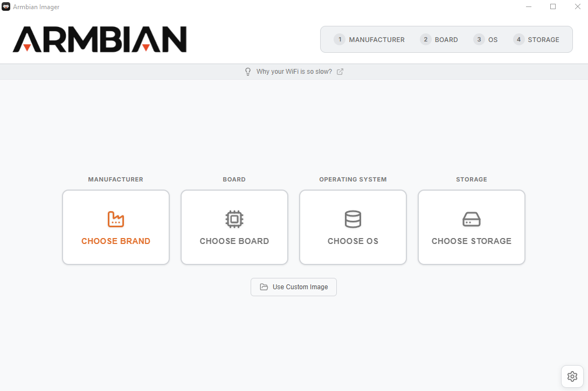588x391 pixels.
Task: Click the CHOOSE OS text
Action: pos(353,241)
